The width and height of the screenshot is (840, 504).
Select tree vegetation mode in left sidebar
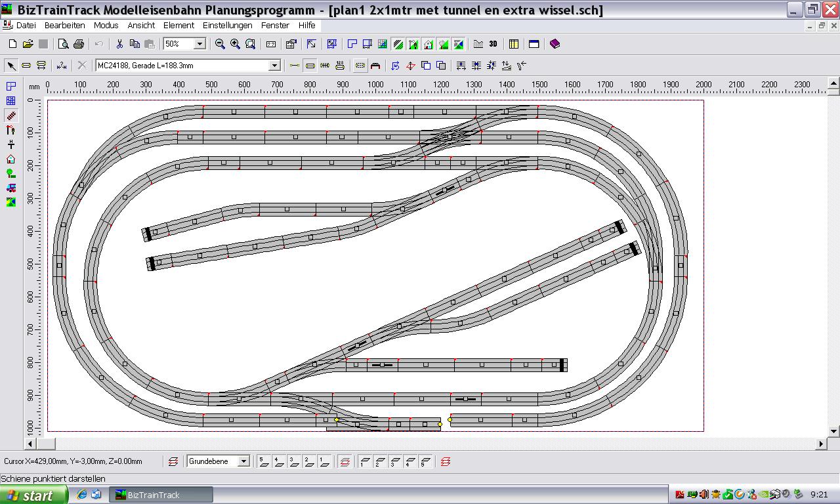[10, 173]
